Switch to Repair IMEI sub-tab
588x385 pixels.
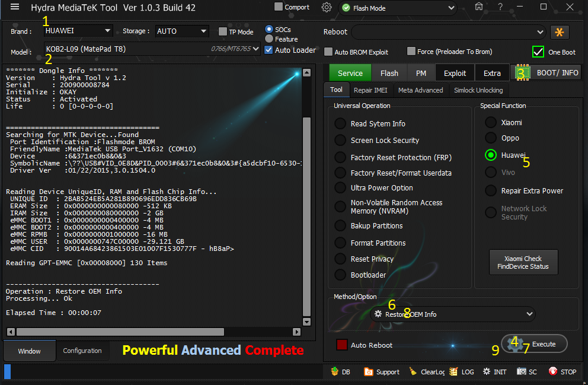(x=370, y=90)
